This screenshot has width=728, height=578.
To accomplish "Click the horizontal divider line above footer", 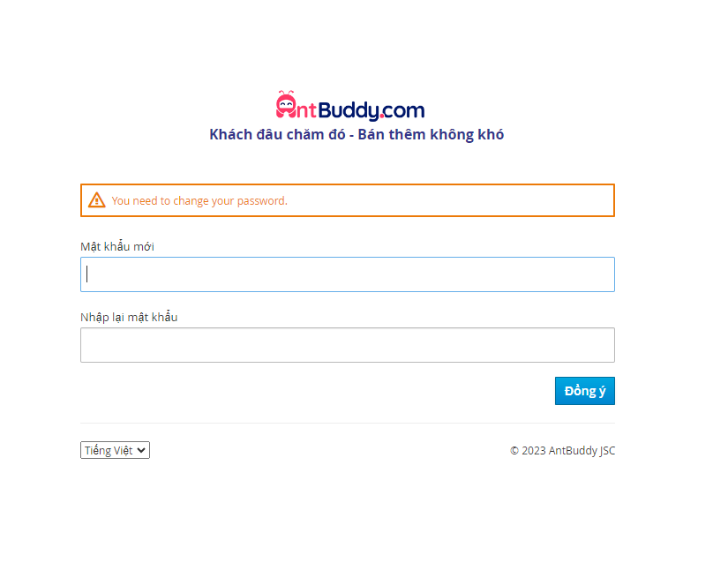I will pos(348,423).
